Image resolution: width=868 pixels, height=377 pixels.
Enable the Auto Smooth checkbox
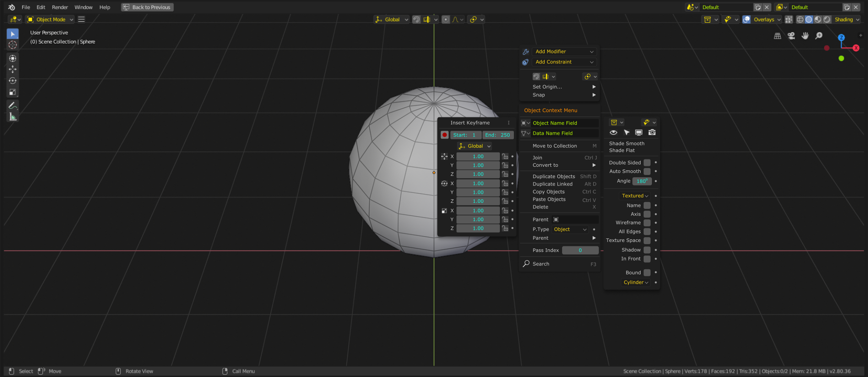(x=647, y=172)
